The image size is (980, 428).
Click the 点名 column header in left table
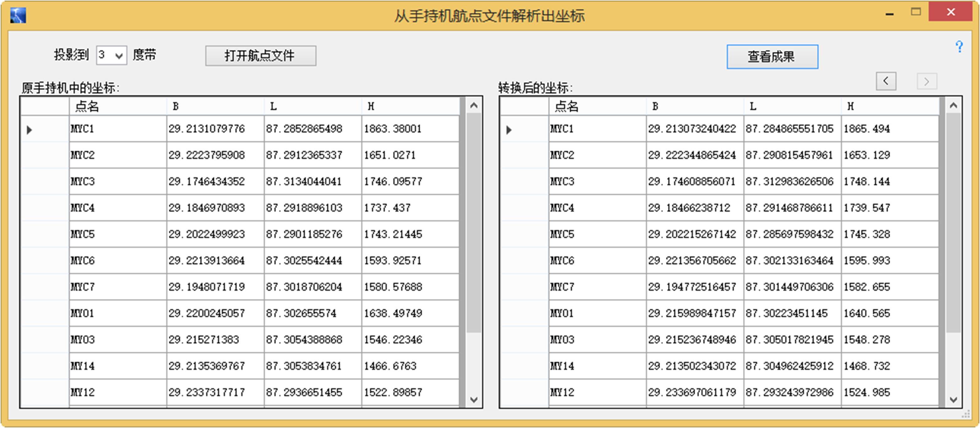118,106
